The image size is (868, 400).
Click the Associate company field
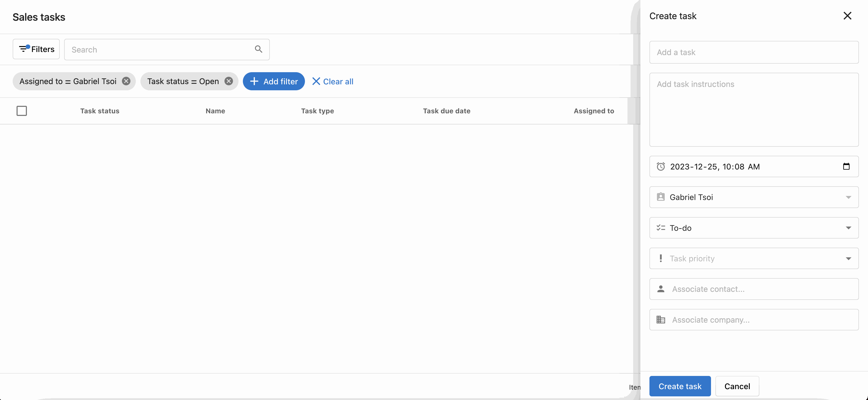754,320
